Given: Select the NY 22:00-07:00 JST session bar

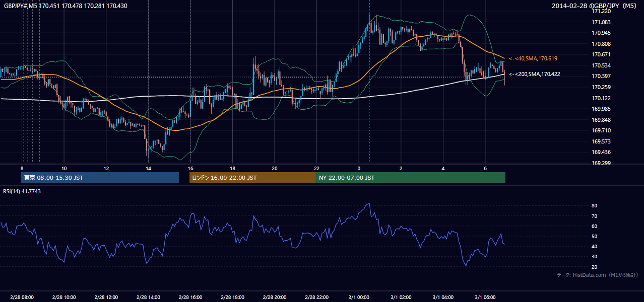Looking at the screenshot, I should pos(411,178).
